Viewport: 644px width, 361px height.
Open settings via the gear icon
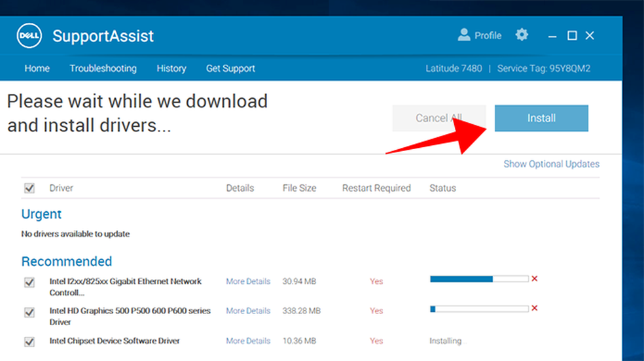pos(522,35)
